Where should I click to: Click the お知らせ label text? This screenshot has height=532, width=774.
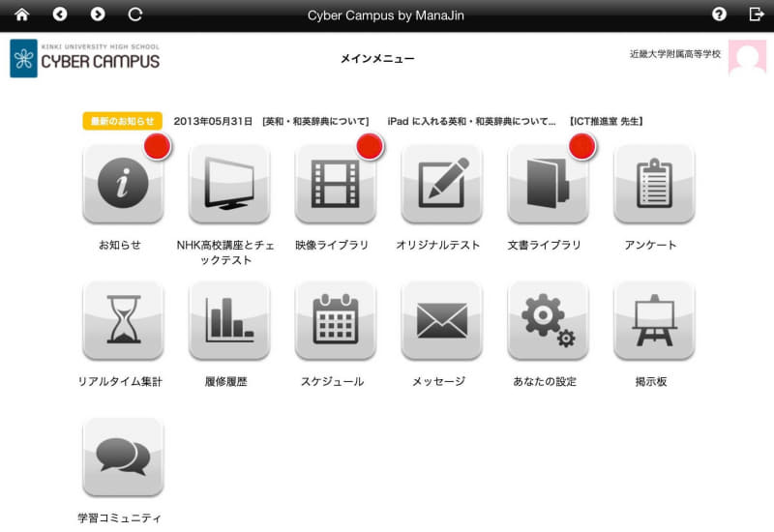point(120,245)
